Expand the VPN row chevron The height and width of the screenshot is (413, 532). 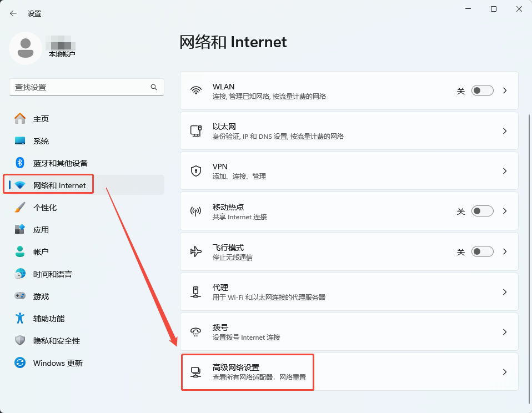505,171
